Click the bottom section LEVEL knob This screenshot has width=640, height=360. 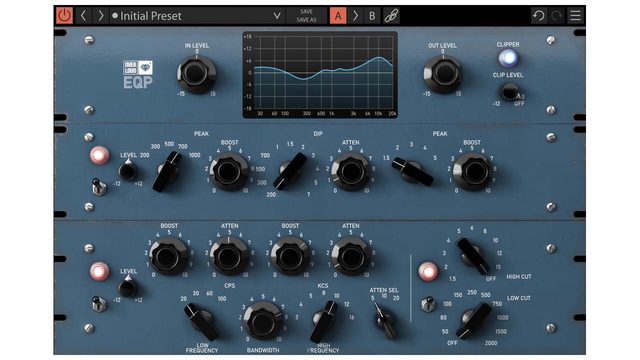pos(128,288)
